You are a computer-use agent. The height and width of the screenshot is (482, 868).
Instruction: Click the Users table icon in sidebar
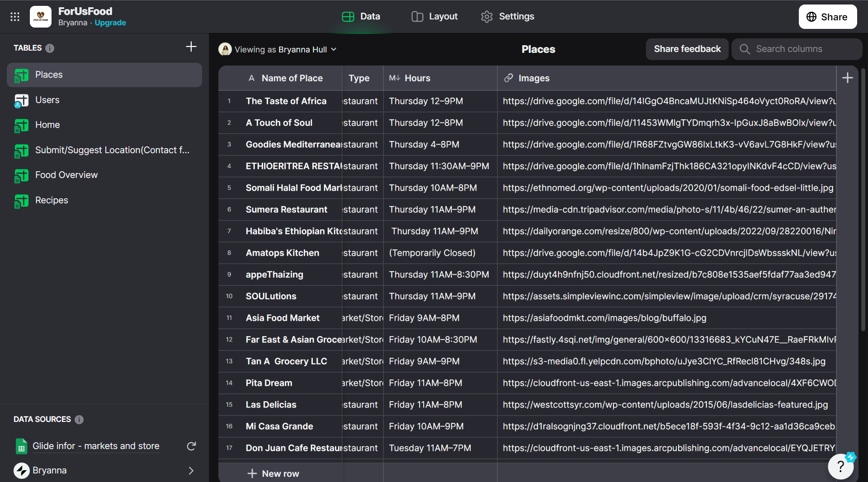pos(21,100)
